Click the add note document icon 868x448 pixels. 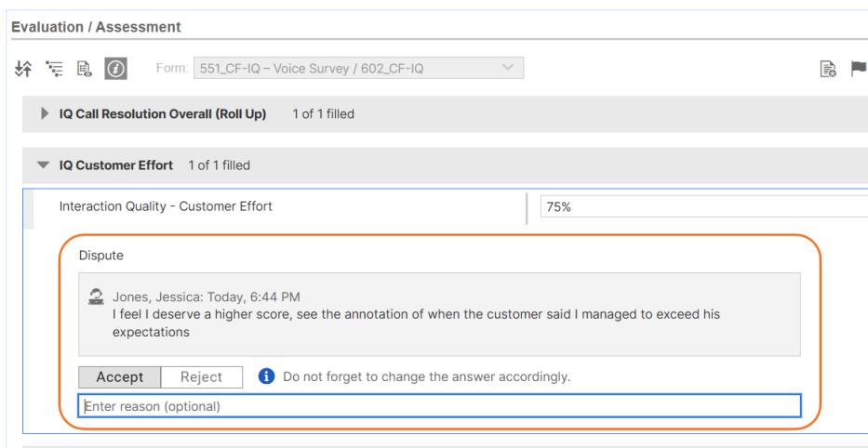[x=828, y=69]
